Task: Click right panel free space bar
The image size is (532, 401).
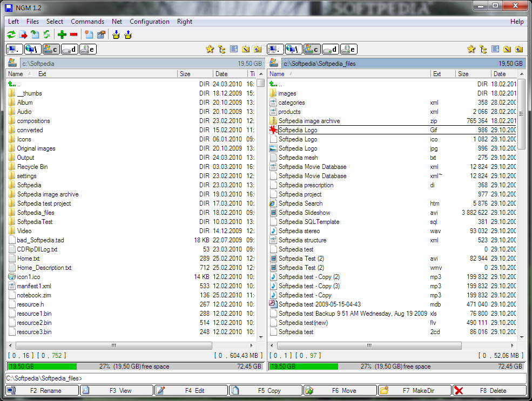Action: [x=396, y=366]
